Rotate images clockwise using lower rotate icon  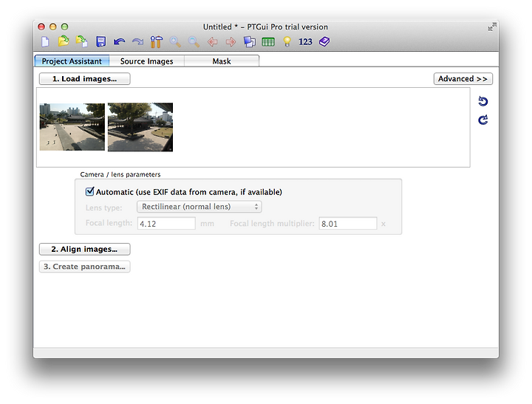click(482, 120)
